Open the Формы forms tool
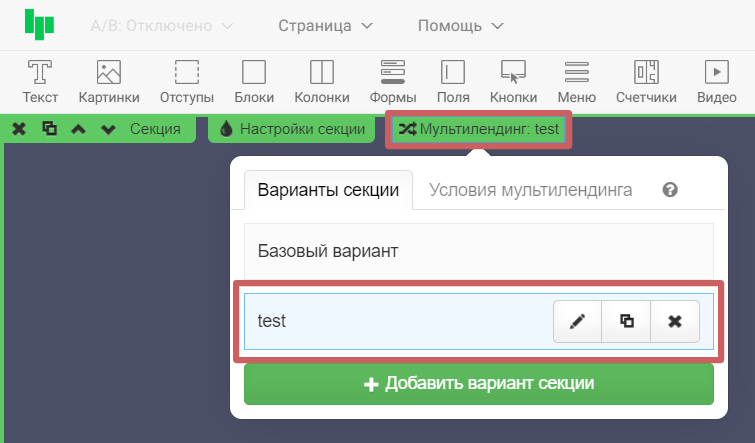The height and width of the screenshot is (443, 755). point(392,81)
